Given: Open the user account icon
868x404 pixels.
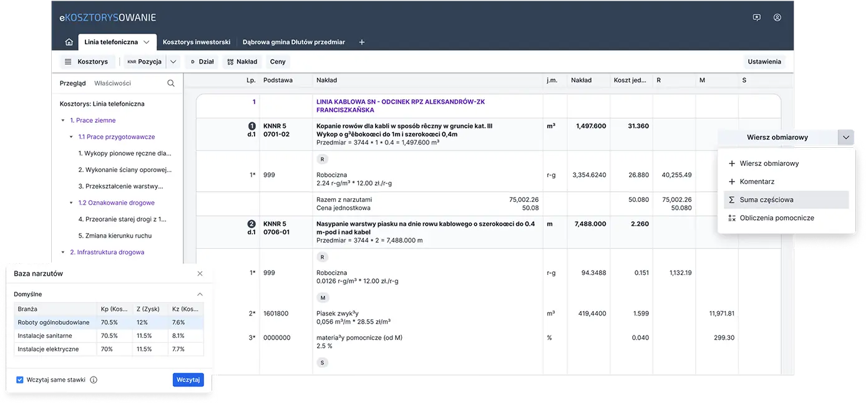Looking at the screenshot, I should pos(777,17).
